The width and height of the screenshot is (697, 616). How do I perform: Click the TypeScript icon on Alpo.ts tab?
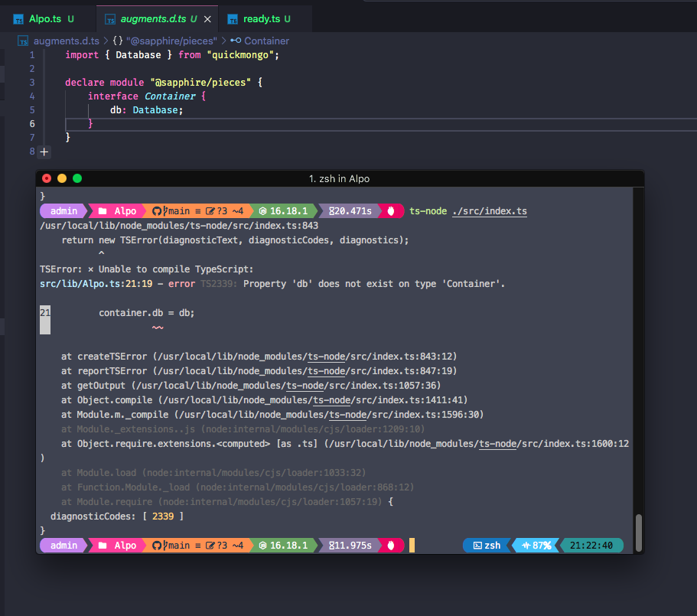tap(18, 19)
